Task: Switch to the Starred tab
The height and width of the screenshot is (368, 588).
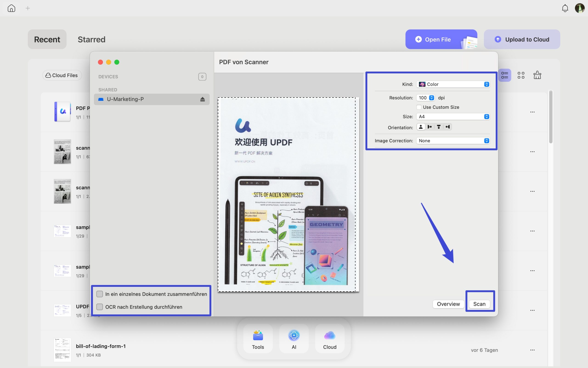Action: point(91,39)
